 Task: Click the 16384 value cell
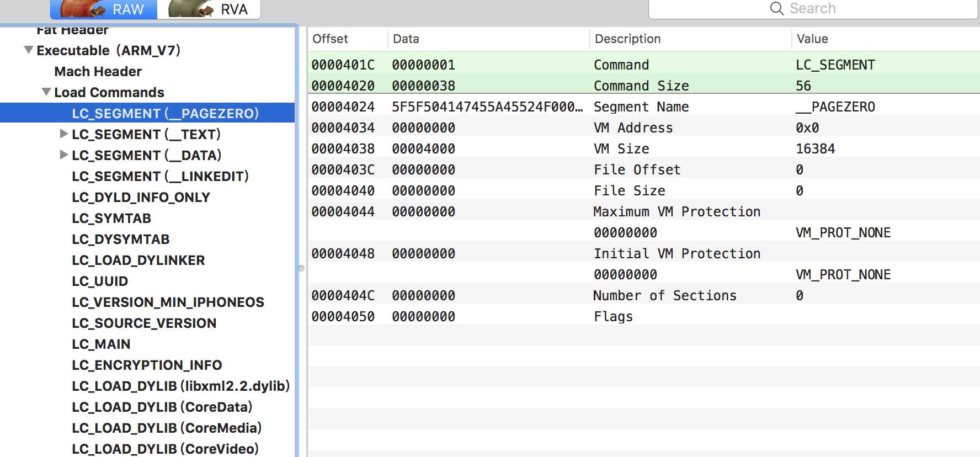point(815,148)
